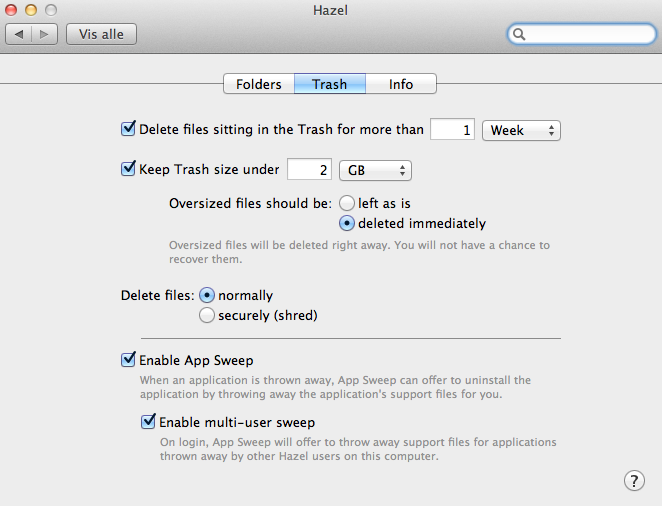Click the search magnifier icon
The image size is (662, 506).
520,34
